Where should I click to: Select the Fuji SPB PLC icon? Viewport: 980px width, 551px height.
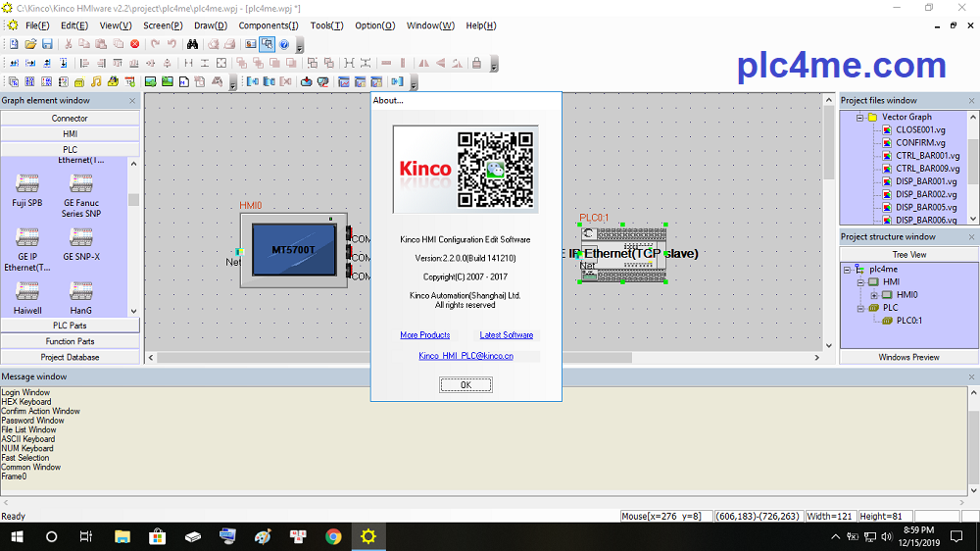[x=27, y=183]
